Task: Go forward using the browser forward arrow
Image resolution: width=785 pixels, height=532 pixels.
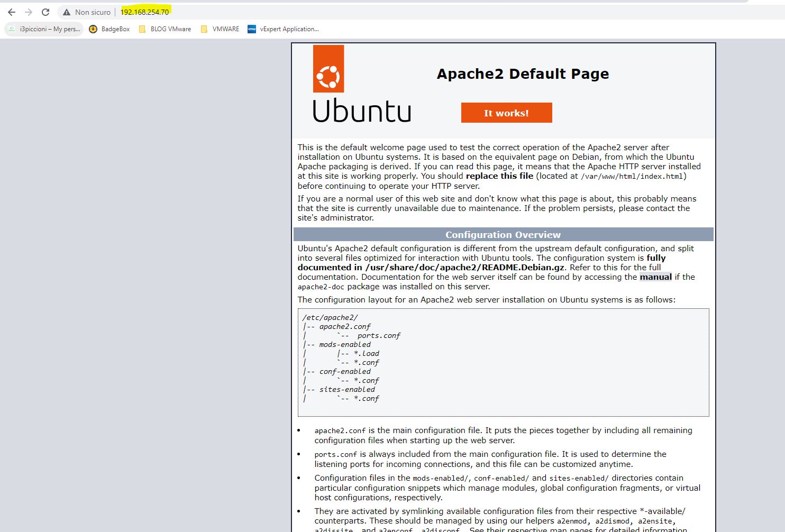Action: (29, 12)
